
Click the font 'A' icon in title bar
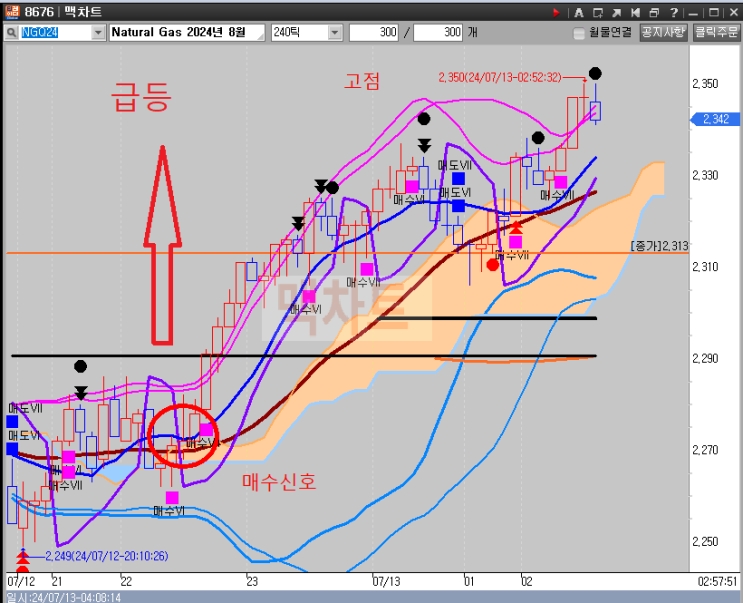(x=578, y=12)
